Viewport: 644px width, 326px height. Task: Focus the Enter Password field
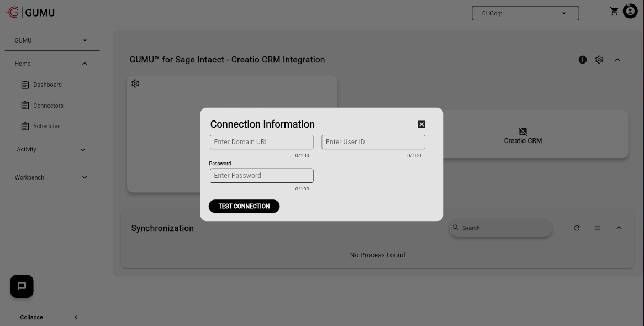coord(262,176)
